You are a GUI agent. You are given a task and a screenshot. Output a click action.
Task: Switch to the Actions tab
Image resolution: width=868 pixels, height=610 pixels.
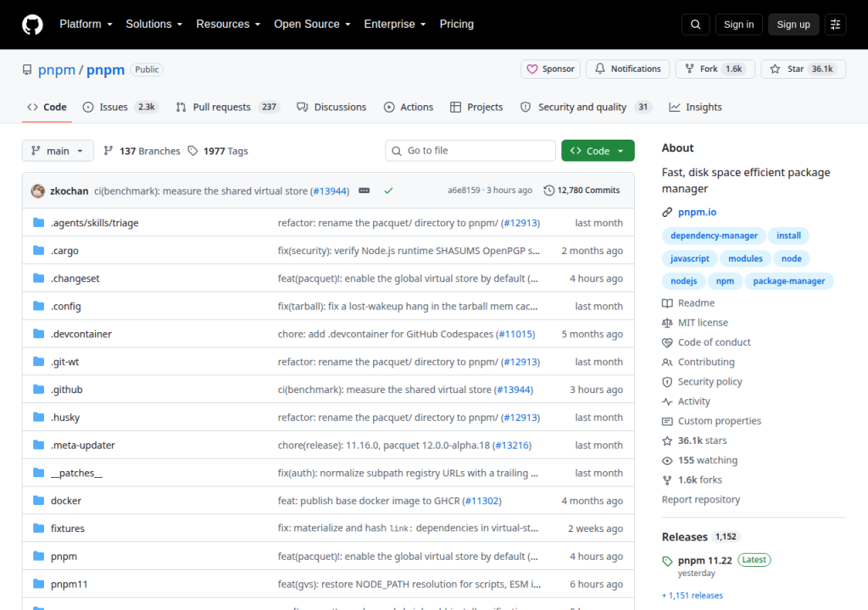[409, 107]
